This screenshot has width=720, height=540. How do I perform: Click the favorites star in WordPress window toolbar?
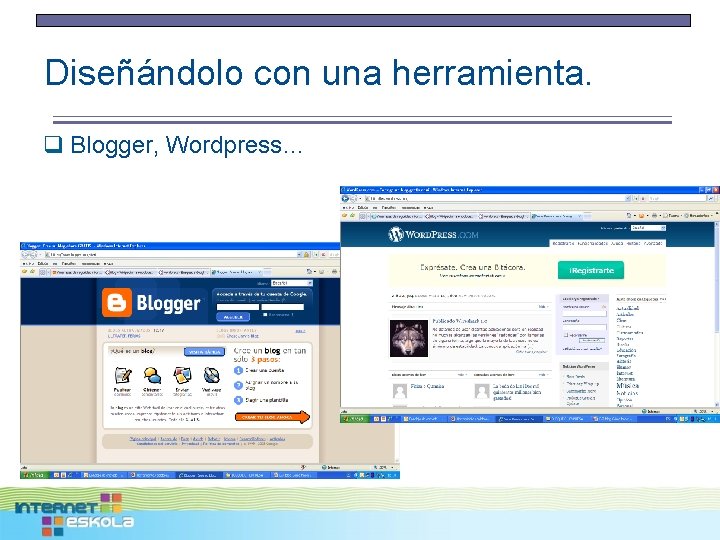(345, 215)
